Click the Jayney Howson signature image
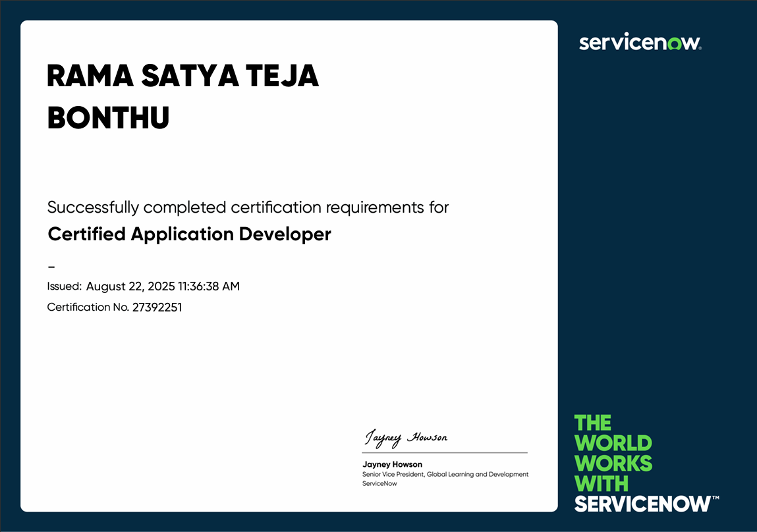 407,436
